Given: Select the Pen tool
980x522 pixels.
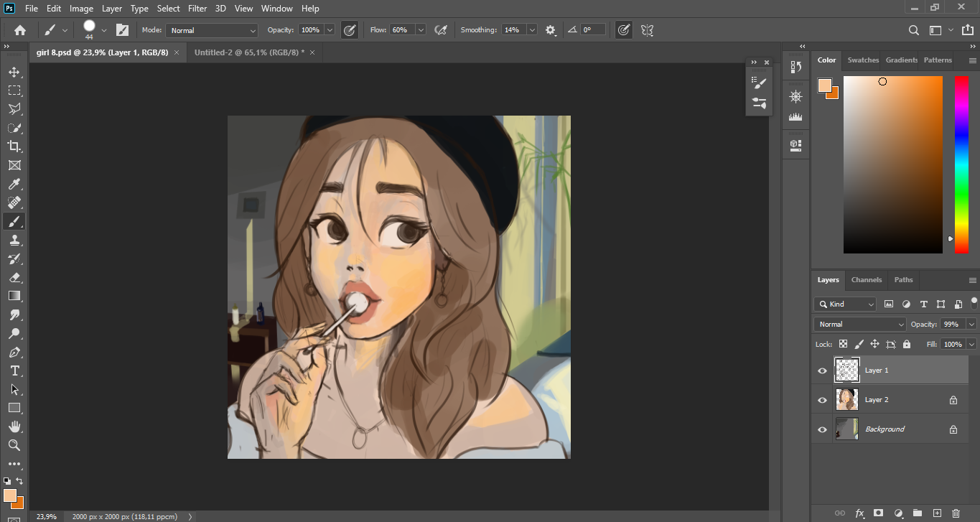Looking at the screenshot, I should tap(14, 352).
